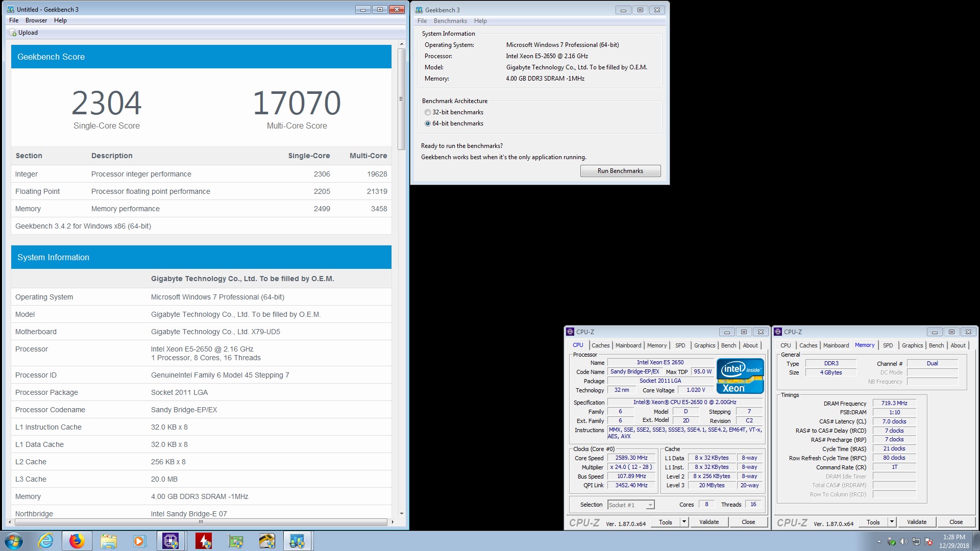Switch to the Caches tab in the CPU-Z CPU window
The width and height of the screenshot is (980, 551).
click(600, 345)
